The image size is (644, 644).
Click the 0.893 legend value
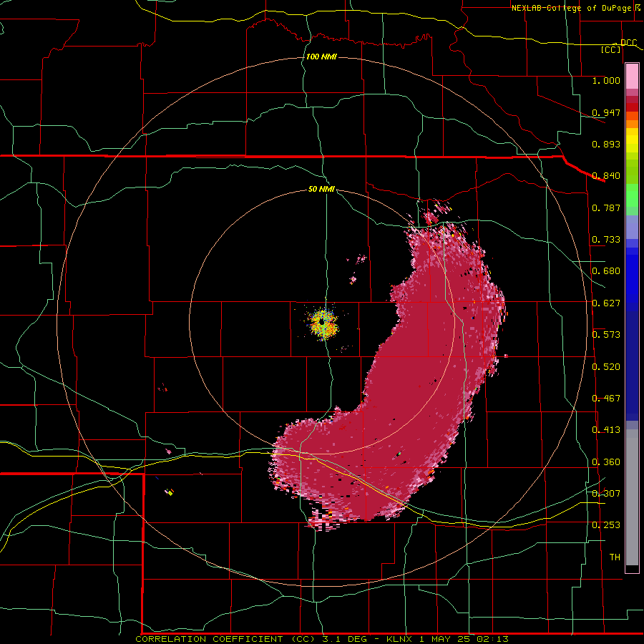606,144
